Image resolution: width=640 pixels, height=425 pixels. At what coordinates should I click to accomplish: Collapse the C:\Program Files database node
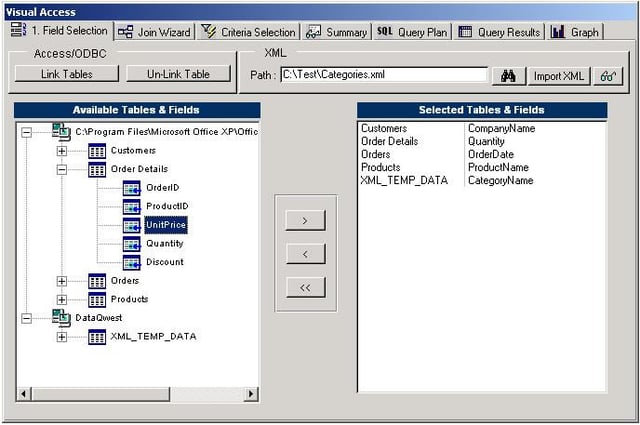27,132
